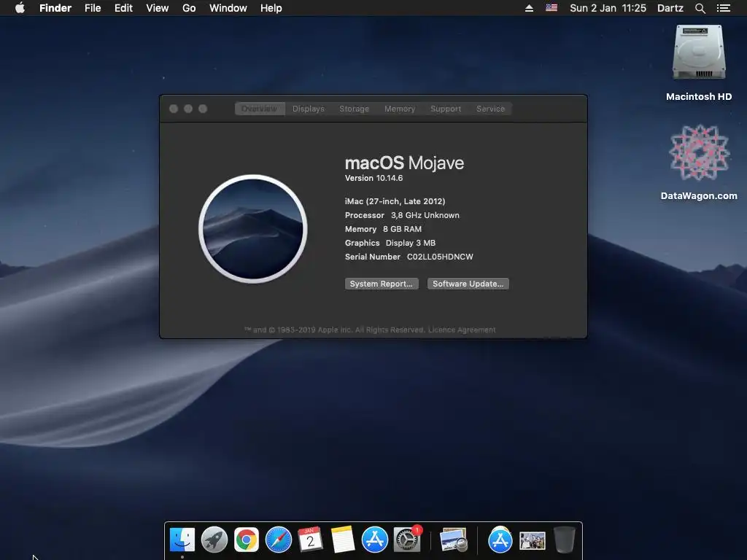Open the photo stack in Dock
747x560 pixels.
point(532,541)
